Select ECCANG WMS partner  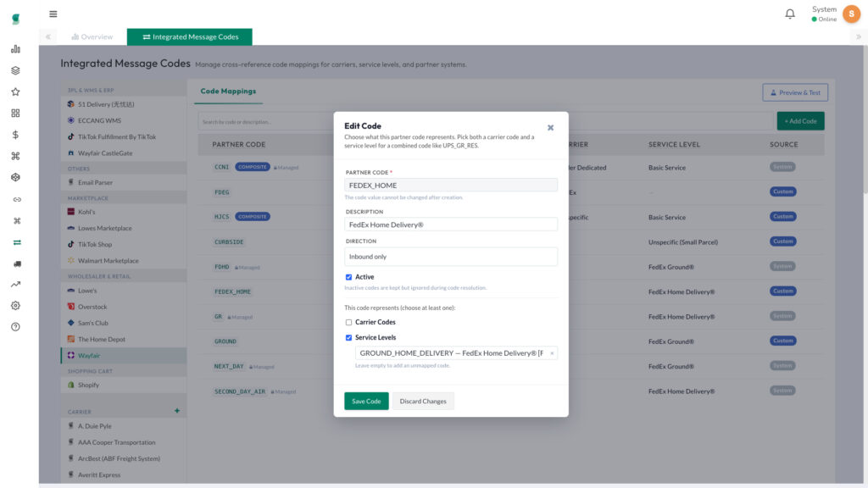pyautogui.click(x=124, y=120)
